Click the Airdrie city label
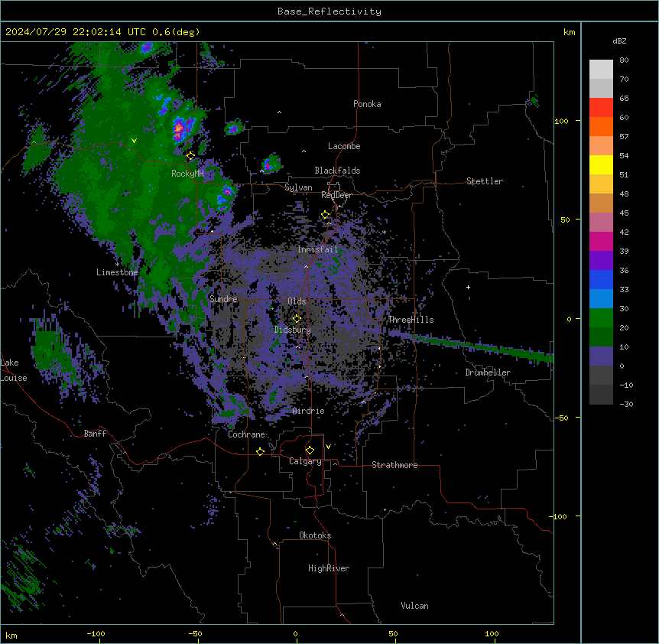Image resolution: width=659 pixels, height=644 pixels. (x=309, y=411)
